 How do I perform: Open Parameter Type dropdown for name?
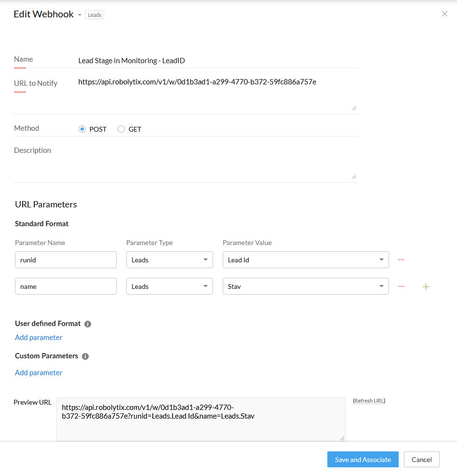pyautogui.click(x=170, y=286)
